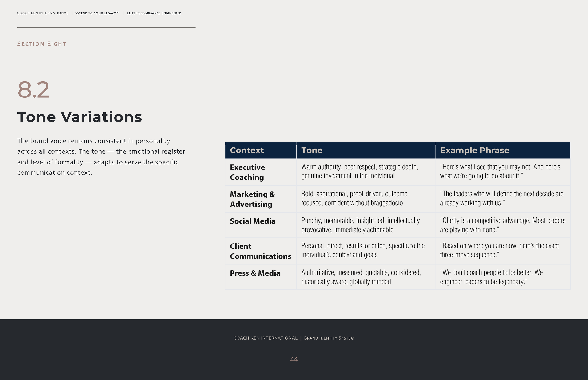Click Elite Performance Engineered header text
Image resolution: width=588 pixels, height=380 pixels.
pyautogui.click(x=154, y=13)
